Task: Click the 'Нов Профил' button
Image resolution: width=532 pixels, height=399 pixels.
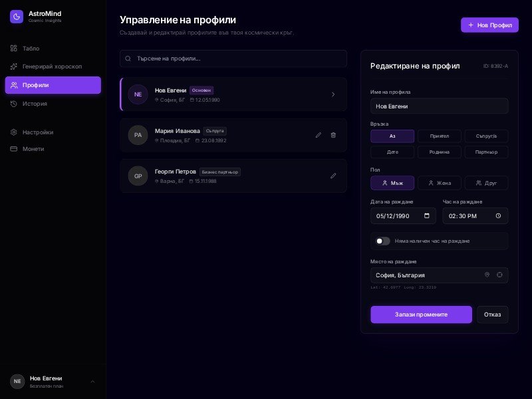Action: [x=489, y=25]
